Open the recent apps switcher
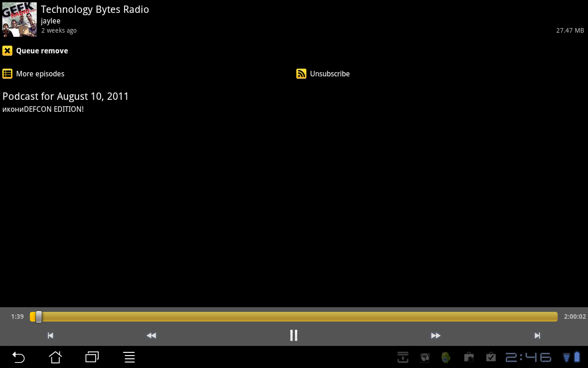Viewport: 588px width, 368px height. click(92, 357)
